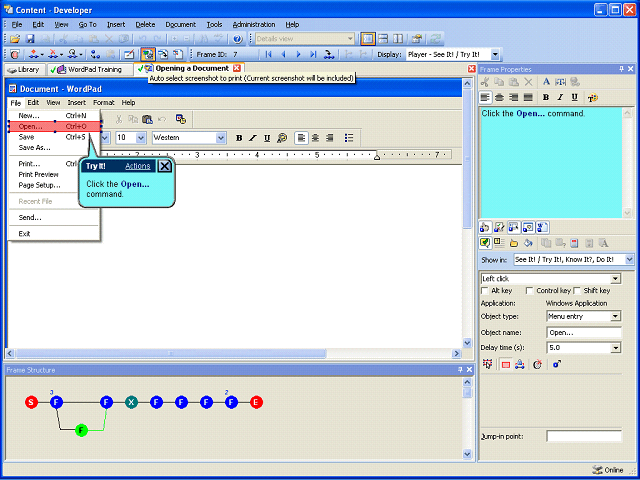The width and height of the screenshot is (640, 480).
Task: Click the Actions link in Try It bubble
Action: click(138, 166)
